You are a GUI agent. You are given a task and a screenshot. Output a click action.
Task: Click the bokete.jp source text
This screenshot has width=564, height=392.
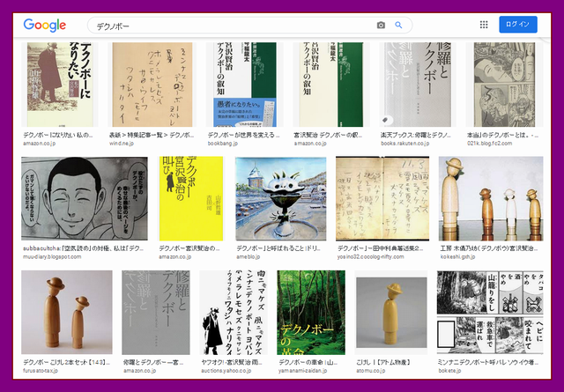449,371
